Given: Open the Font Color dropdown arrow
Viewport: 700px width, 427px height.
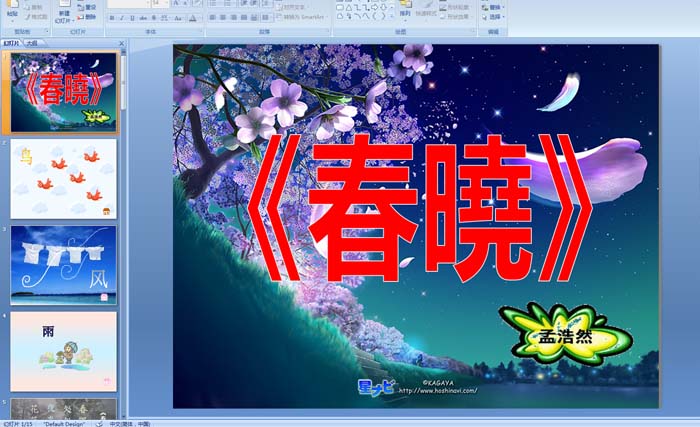Looking at the screenshot, I should [x=200, y=18].
